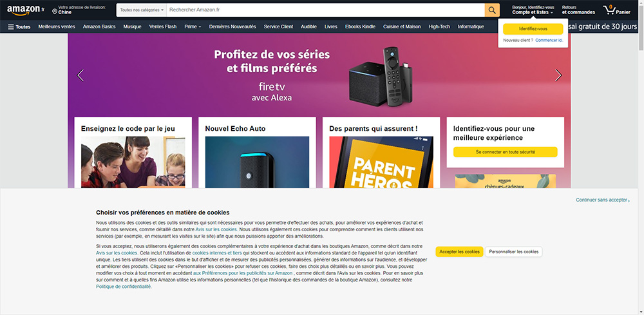Show previous banner with left arrow
Image resolution: width=644 pixels, height=315 pixels.
coord(80,75)
